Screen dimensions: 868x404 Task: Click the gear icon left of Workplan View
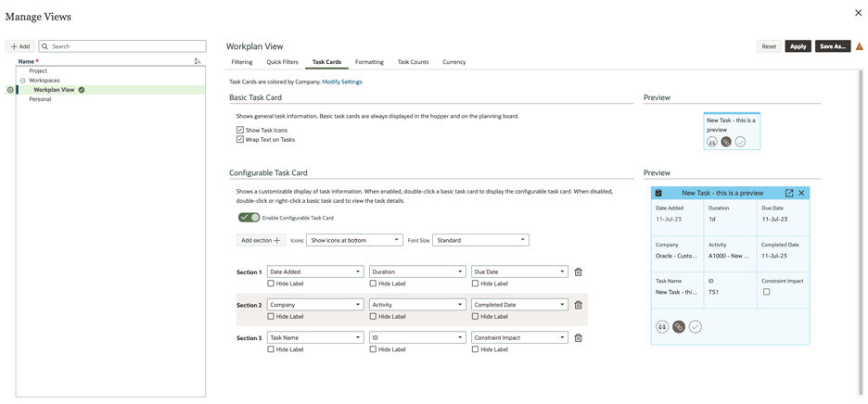coord(10,90)
